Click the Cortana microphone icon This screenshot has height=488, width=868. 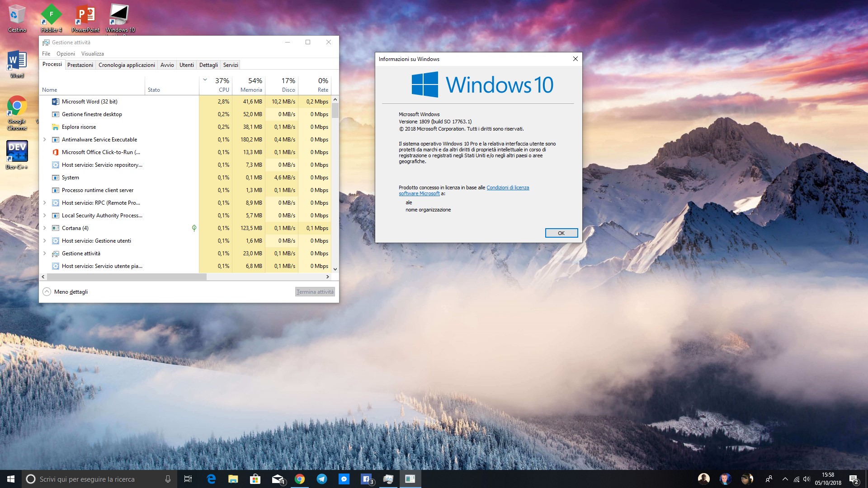click(x=168, y=479)
